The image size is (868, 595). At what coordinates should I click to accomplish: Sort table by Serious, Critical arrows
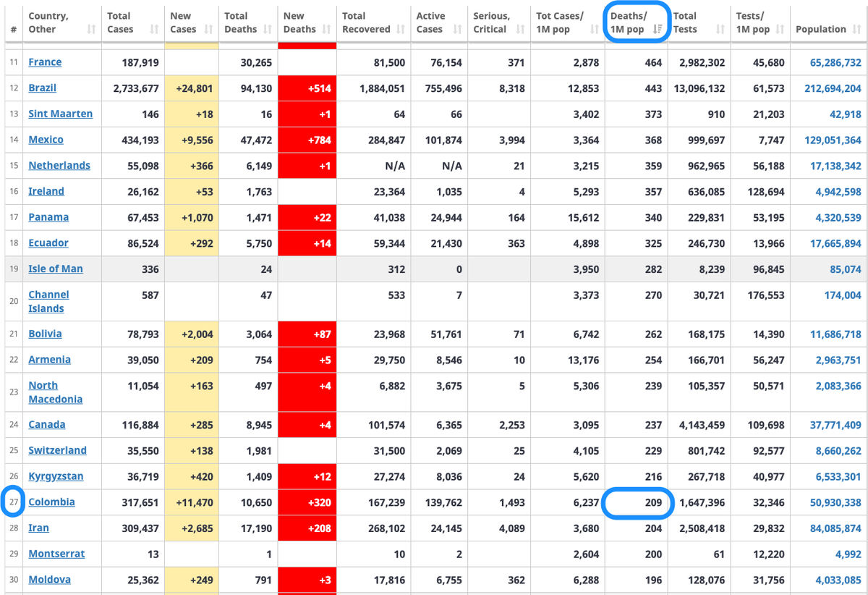pyautogui.click(x=521, y=30)
